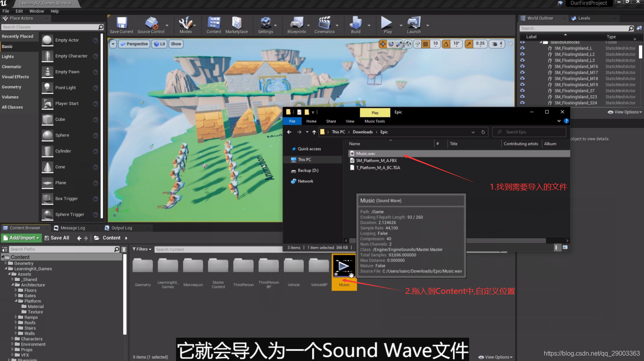
Task: Open World Outliner View Options dropdown
Action: [625, 112]
